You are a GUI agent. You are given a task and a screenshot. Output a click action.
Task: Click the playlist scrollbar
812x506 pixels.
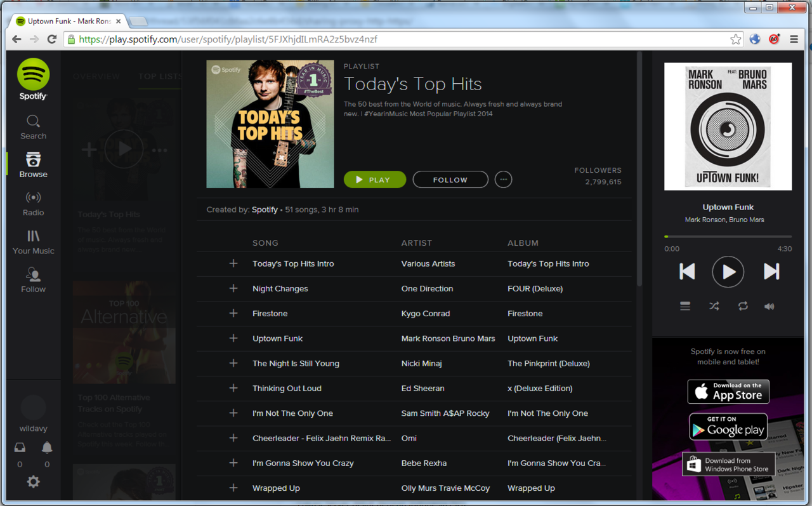click(639, 170)
